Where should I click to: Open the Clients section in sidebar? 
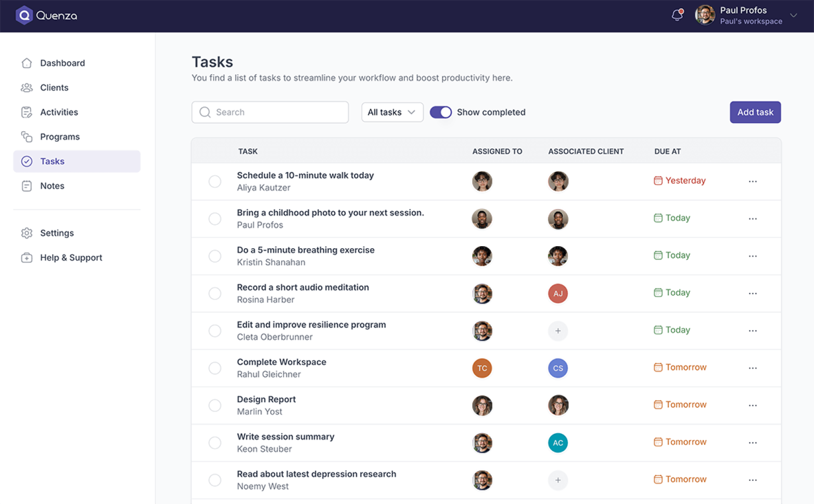(x=54, y=87)
